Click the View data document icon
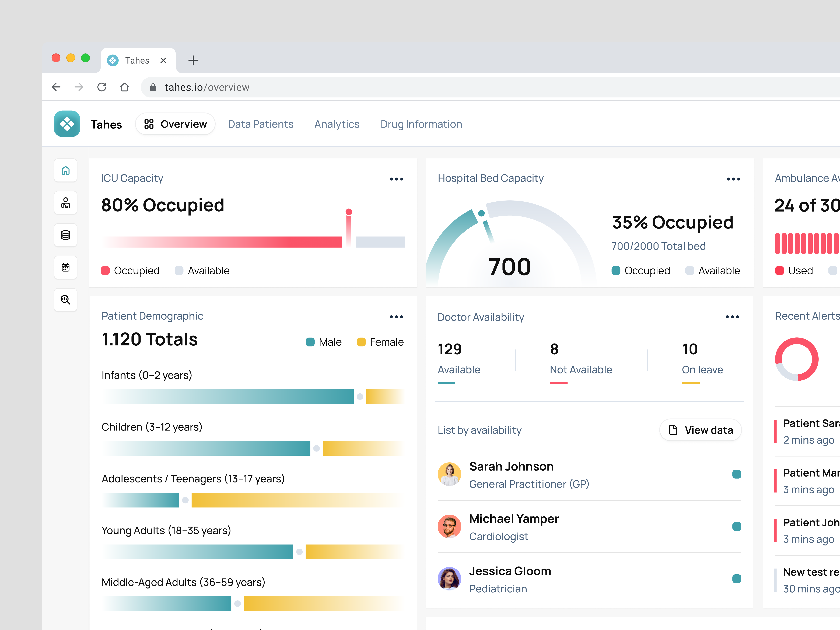The height and width of the screenshot is (630, 840). pyautogui.click(x=673, y=430)
